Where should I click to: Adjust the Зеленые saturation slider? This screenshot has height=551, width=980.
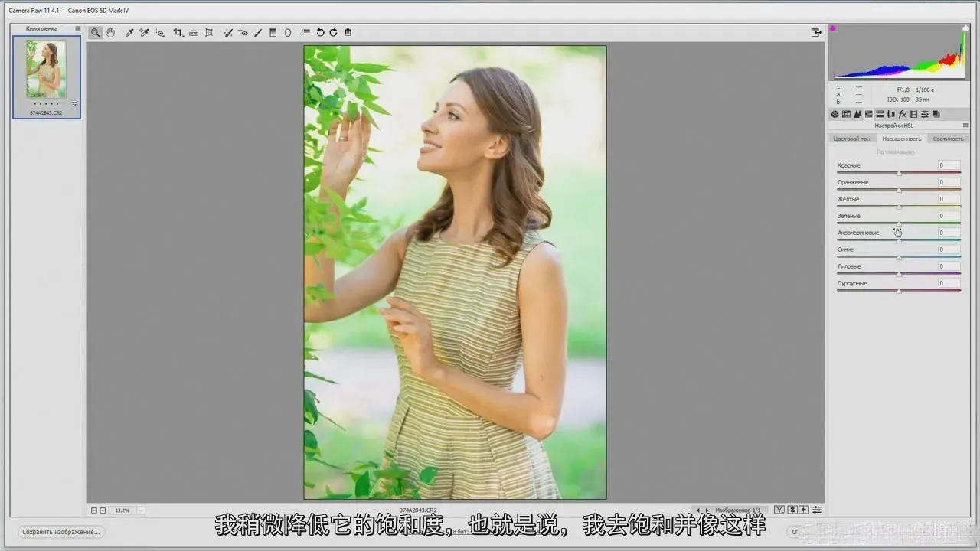[899, 223]
